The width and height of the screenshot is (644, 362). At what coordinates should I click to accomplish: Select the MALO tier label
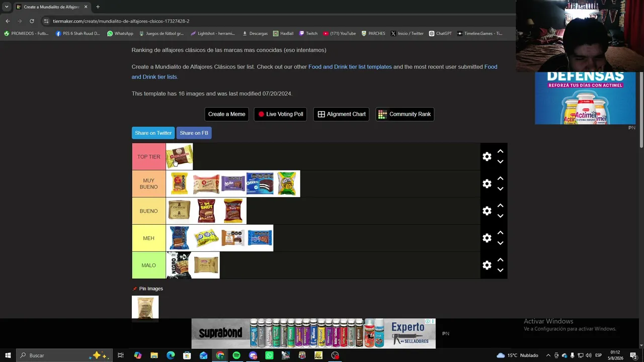(x=148, y=265)
